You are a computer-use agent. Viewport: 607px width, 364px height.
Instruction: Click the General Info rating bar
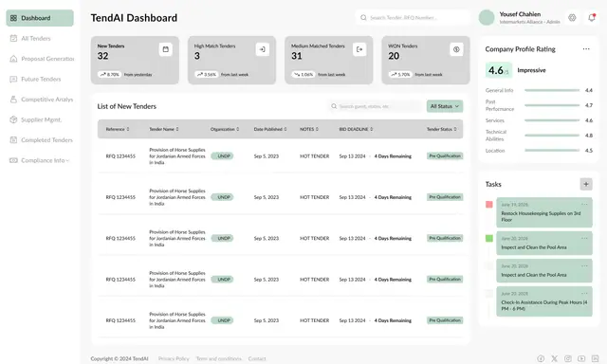point(552,90)
